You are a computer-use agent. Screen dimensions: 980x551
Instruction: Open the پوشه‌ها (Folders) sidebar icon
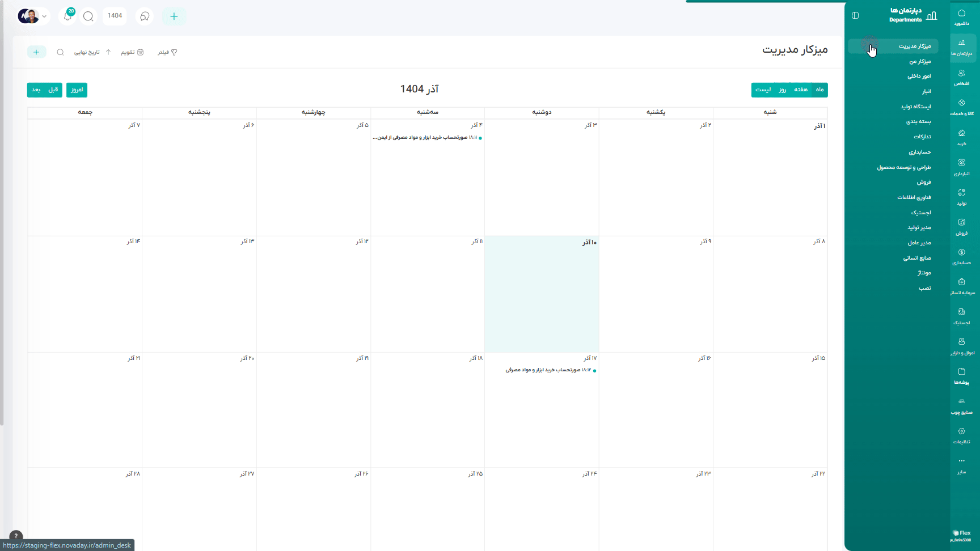[961, 376]
